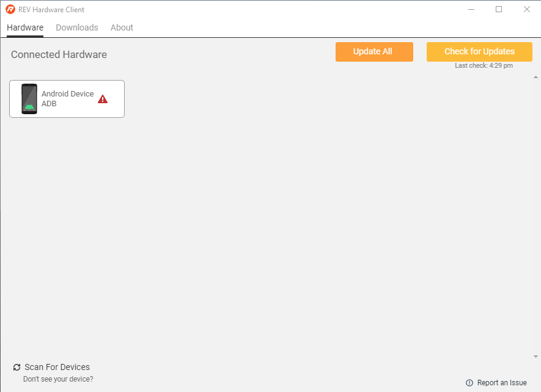Click the info icon next to Report an Issue

point(469,383)
